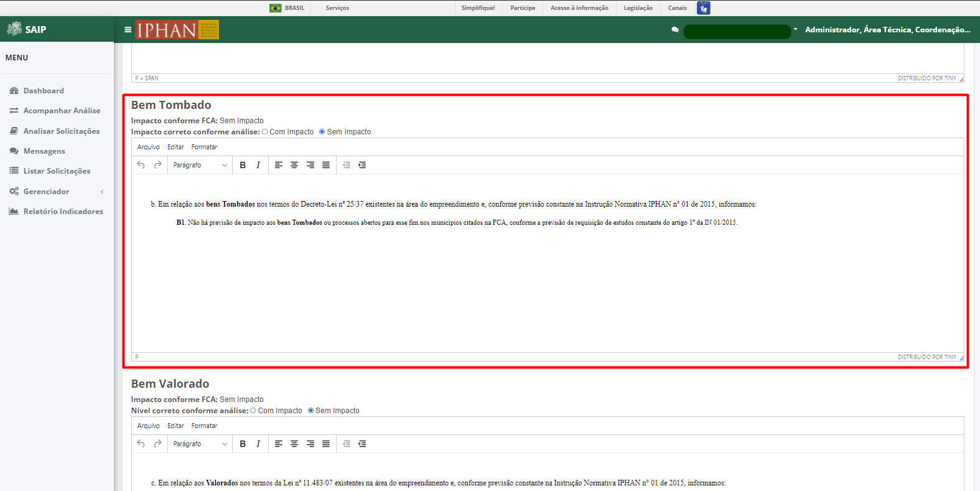Redo in Bem Tombado editor
The height and width of the screenshot is (491, 980).
157,165
